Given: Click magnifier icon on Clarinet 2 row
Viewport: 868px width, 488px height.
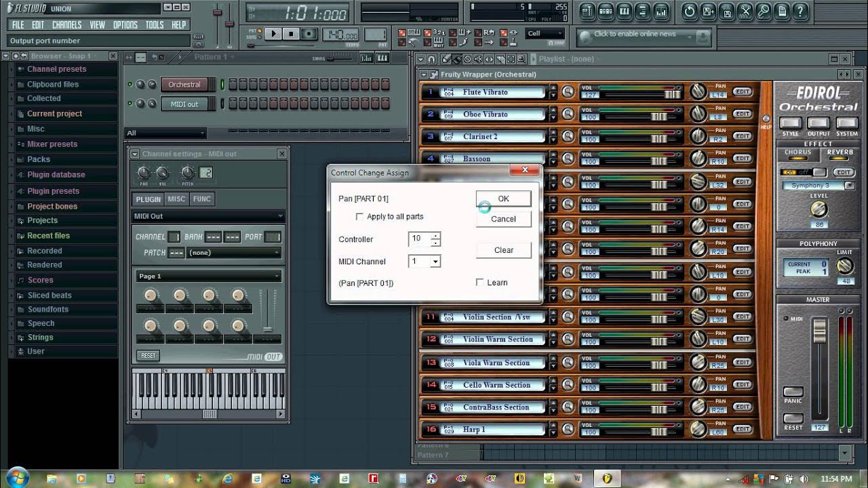Looking at the screenshot, I should click(568, 136).
